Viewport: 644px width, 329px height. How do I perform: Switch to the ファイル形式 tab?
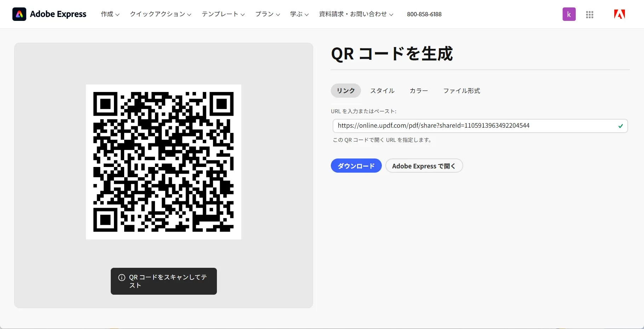[462, 91]
